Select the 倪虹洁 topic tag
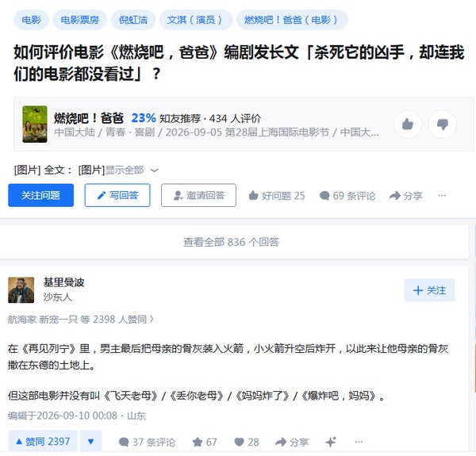Viewport: 476px width, 456px height. 133,20
